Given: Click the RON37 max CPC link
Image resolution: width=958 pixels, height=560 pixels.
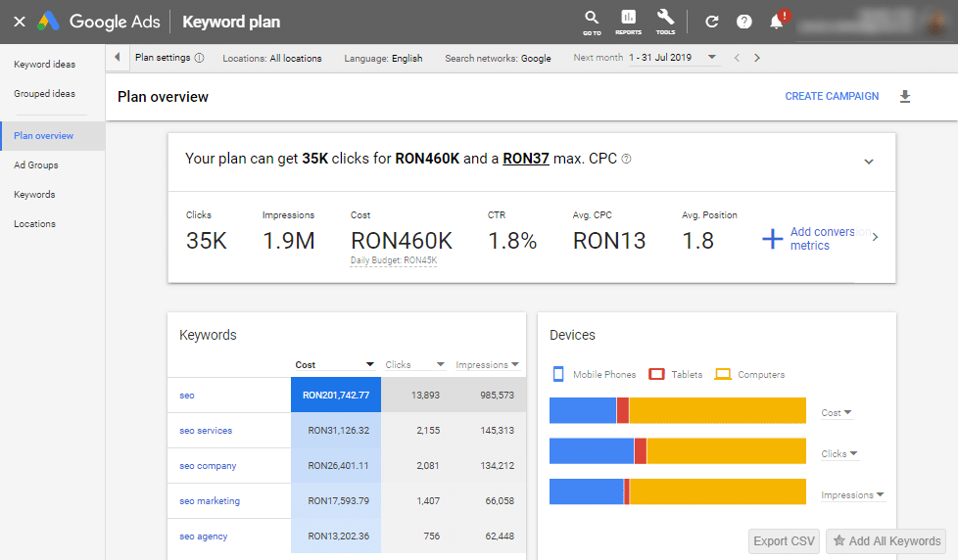Looking at the screenshot, I should click(x=525, y=159).
